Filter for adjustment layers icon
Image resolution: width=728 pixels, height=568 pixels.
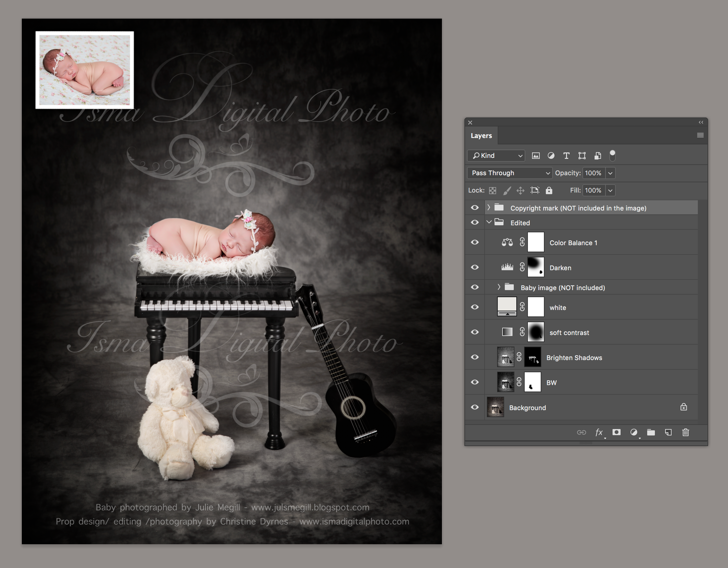pos(551,156)
